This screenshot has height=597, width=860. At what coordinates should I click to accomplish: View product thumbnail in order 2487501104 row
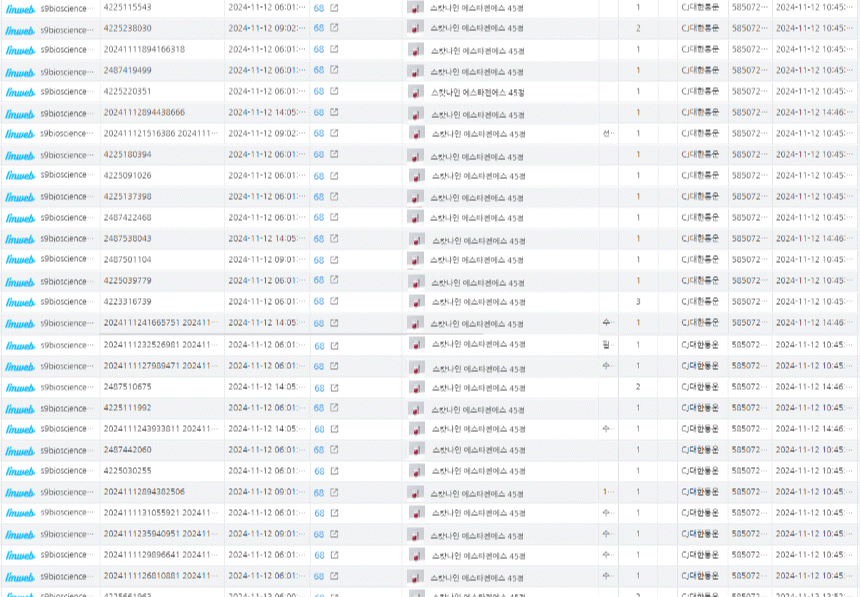coord(415,259)
